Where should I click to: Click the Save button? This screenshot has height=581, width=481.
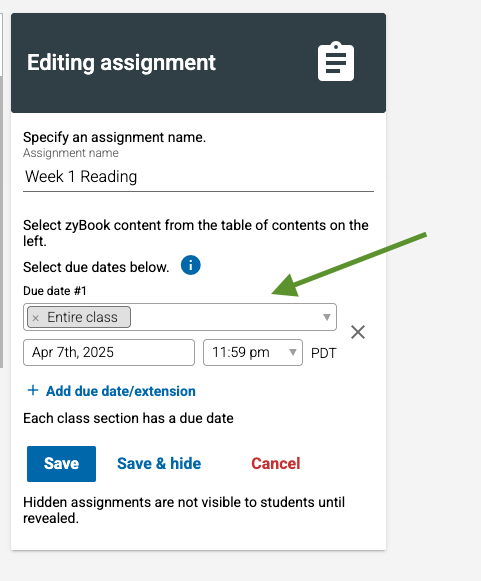click(x=62, y=464)
